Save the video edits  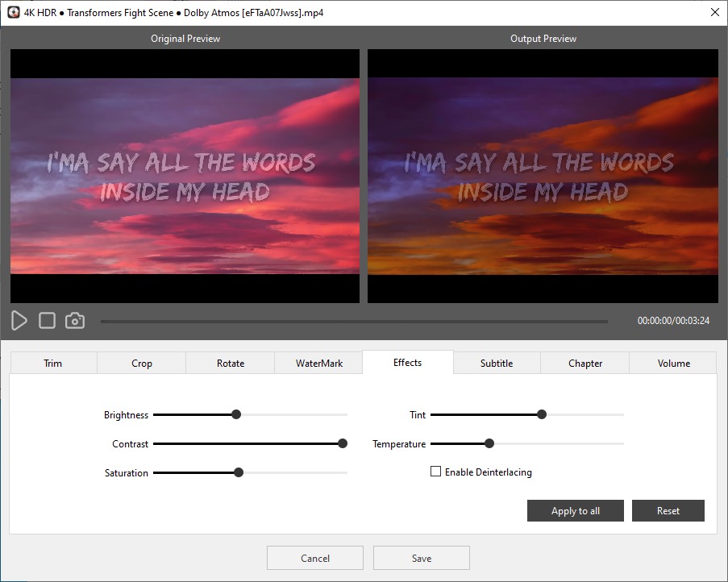coord(422,558)
